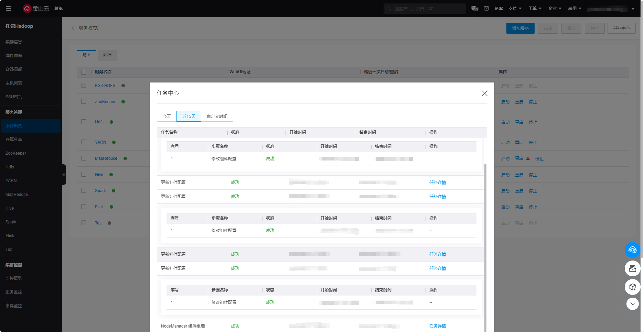Open the blue cloud assistant floating button
The image size is (644, 332).
[x=632, y=250]
